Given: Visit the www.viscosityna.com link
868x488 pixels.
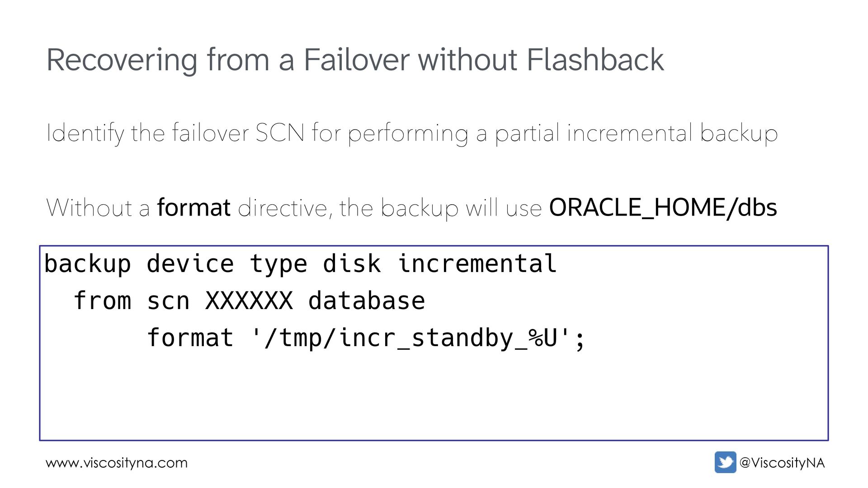Looking at the screenshot, I should click(117, 463).
